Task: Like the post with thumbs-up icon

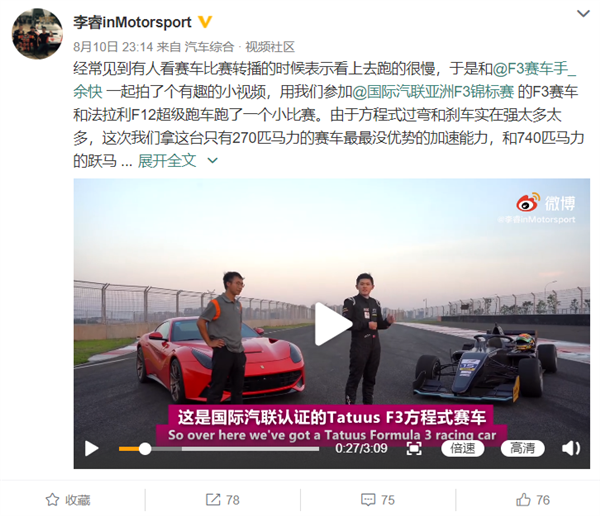Action: [x=523, y=499]
